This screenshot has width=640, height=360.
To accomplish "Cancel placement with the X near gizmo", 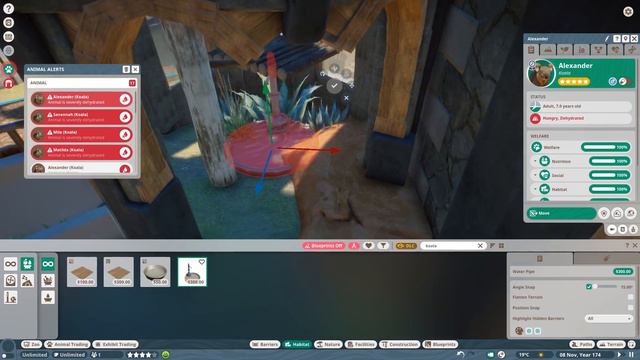I will pos(346,98).
